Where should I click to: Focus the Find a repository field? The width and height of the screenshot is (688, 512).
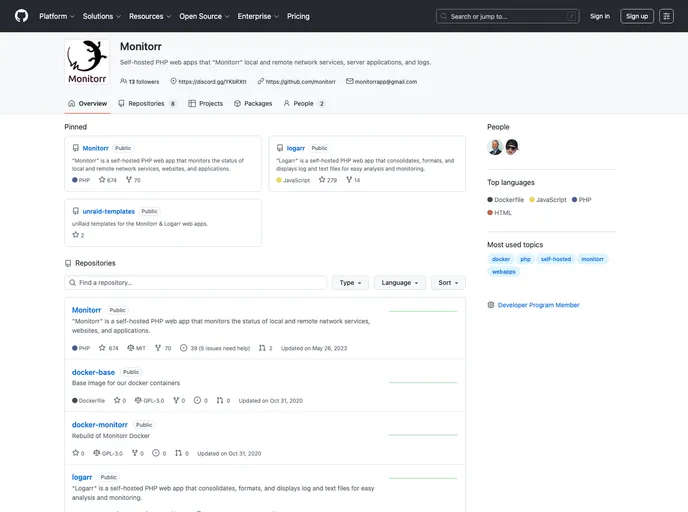pyautogui.click(x=195, y=283)
